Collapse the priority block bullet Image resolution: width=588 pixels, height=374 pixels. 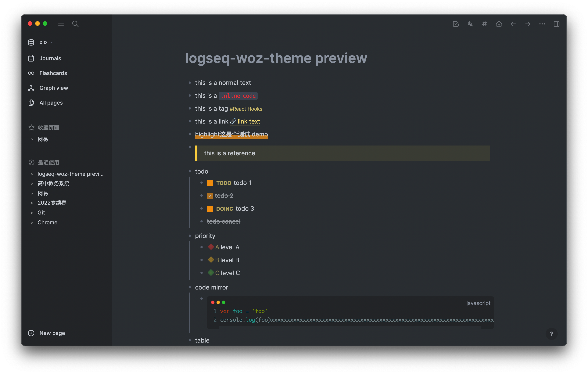[x=190, y=236]
